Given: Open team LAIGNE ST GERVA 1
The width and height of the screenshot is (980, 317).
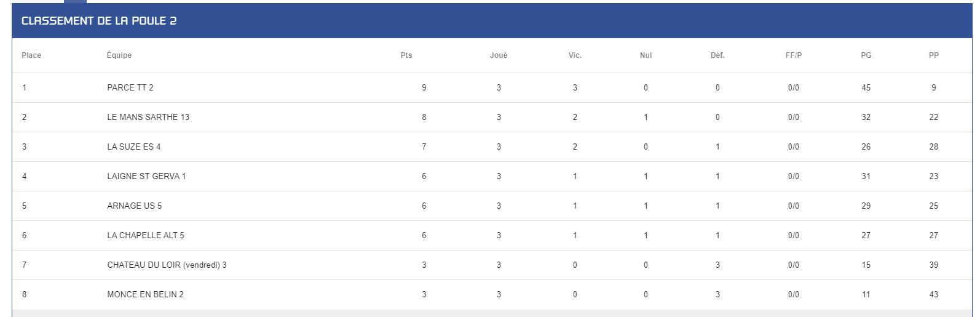Looking at the screenshot, I should tap(146, 176).
